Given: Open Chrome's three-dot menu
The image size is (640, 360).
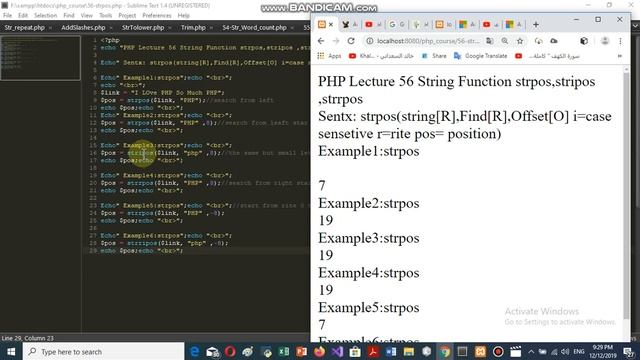Looking at the screenshot, I should pyautogui.click(x=620, y=41).
